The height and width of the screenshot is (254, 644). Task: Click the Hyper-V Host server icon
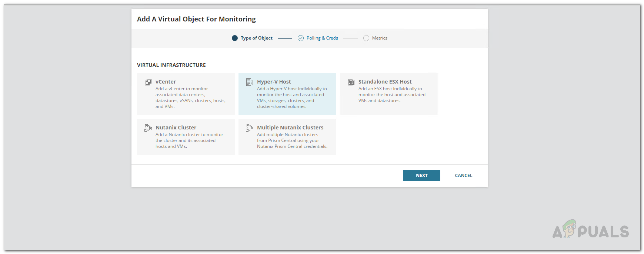[250, 82]
